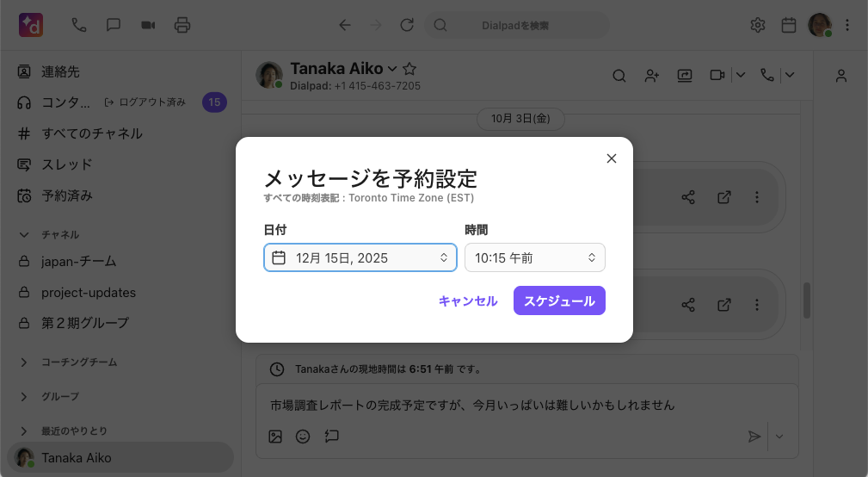Screen dimensions: 868x477
Task: Open the 時間 time dropdown
Action: [x=534, y=257]
